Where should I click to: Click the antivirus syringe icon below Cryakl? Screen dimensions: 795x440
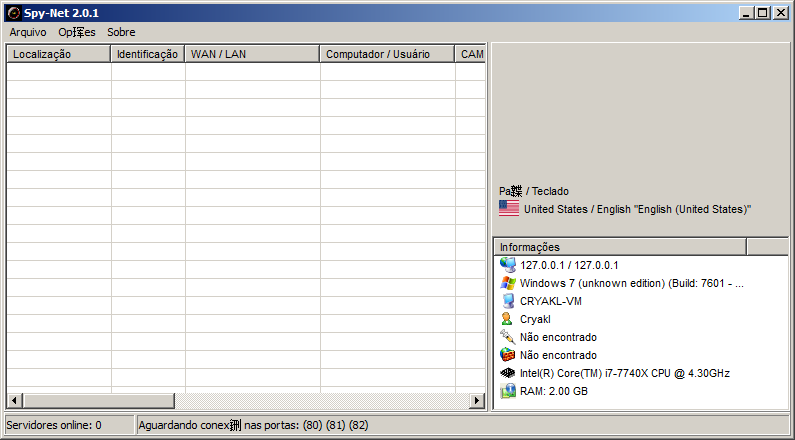point(508,337)
